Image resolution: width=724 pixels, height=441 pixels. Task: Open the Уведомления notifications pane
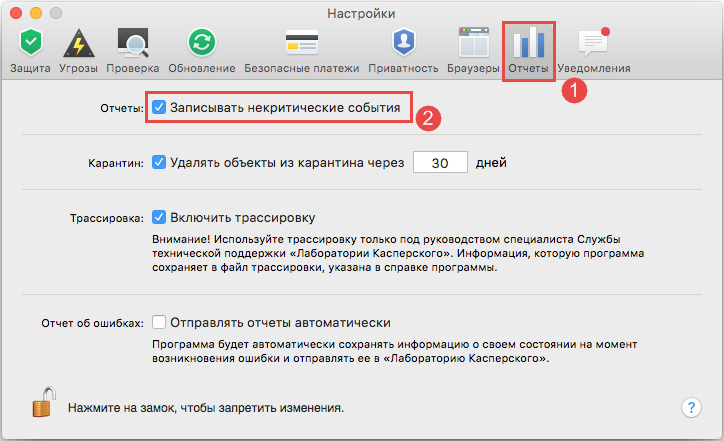(594, 51)
